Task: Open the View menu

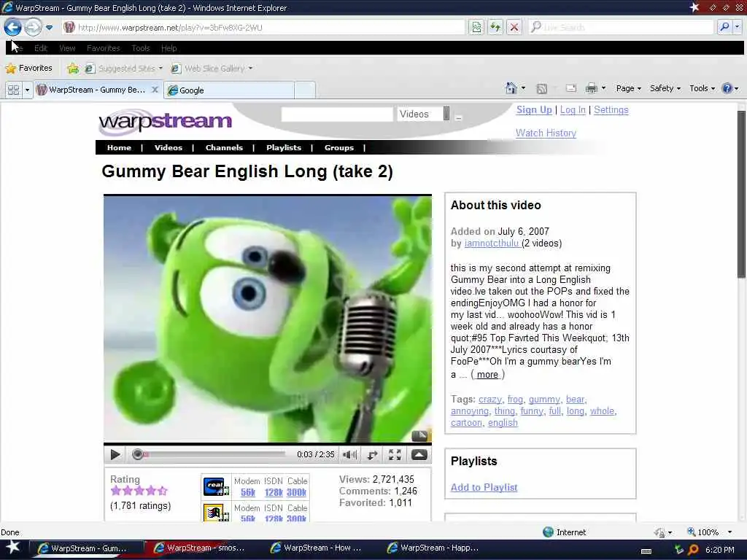Action: coord(67,48)
